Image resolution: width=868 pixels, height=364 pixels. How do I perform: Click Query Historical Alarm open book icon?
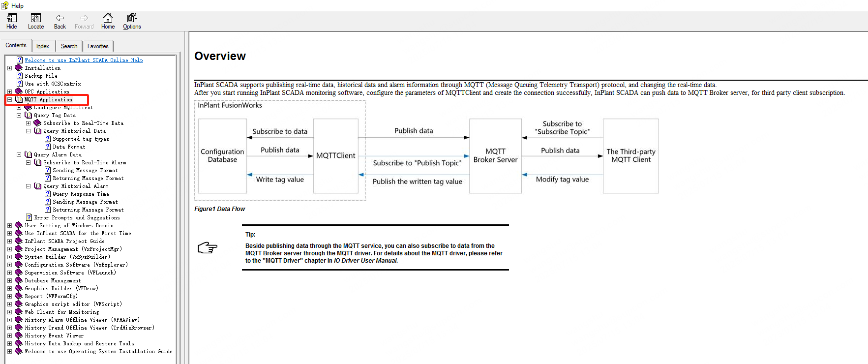[37, 186]
